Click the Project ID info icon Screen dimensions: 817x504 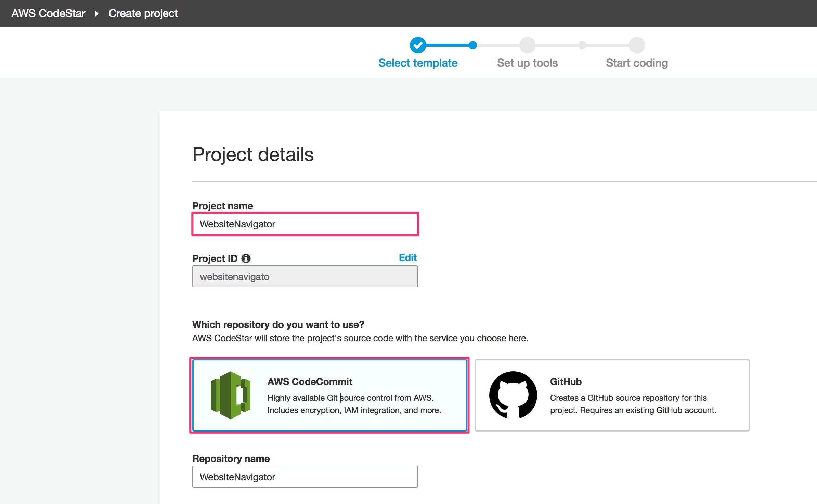click(246, 258)
